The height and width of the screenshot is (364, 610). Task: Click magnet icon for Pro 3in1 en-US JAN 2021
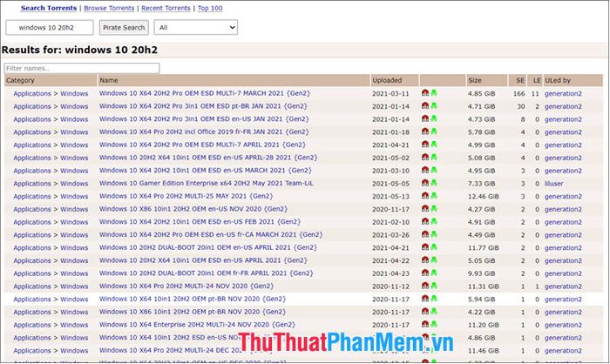pos(425,118)
